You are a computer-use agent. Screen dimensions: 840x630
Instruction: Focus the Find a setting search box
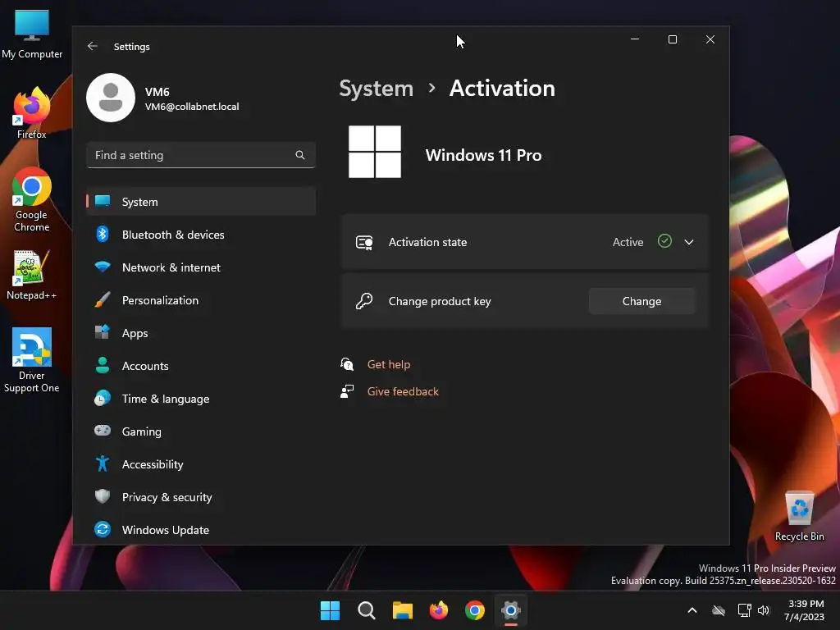(x=201, y=155)
